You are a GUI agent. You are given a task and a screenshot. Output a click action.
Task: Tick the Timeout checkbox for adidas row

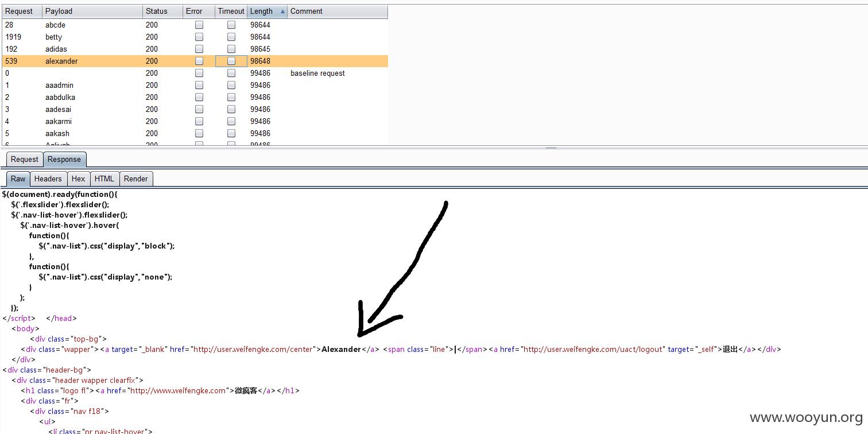(231, 49)
